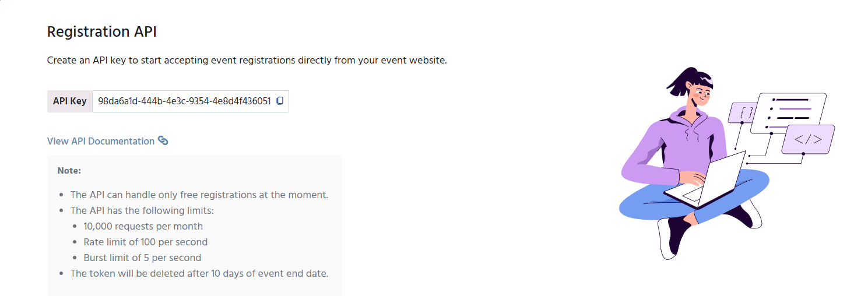Viewport: 868px width, 296px height.
Task: Click the chain link icon beside View API Documentation
Action: (163, 141)
